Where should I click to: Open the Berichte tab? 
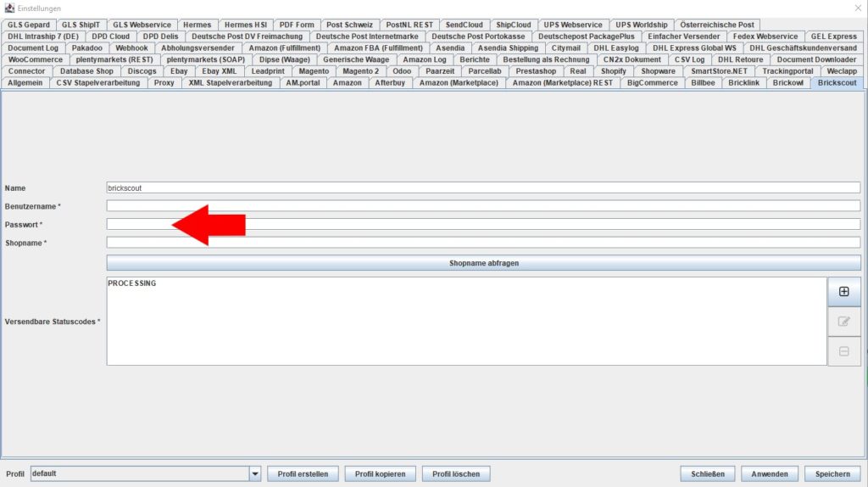click(475, 59)
